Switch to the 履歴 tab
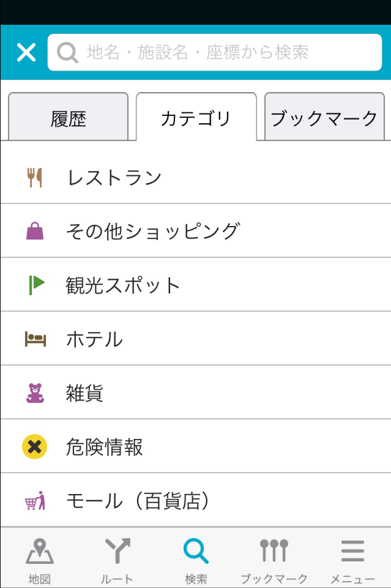Viewport: 391px width, 588px height. 68,118
